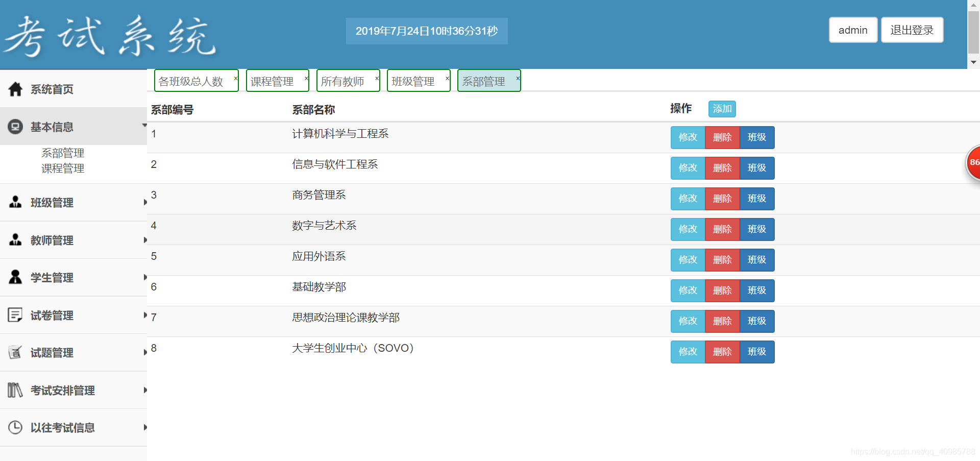The height and width of the screenshot is (461, 980).
Task: Click the red 86 floating badge
Action: (x=973, y=162)
